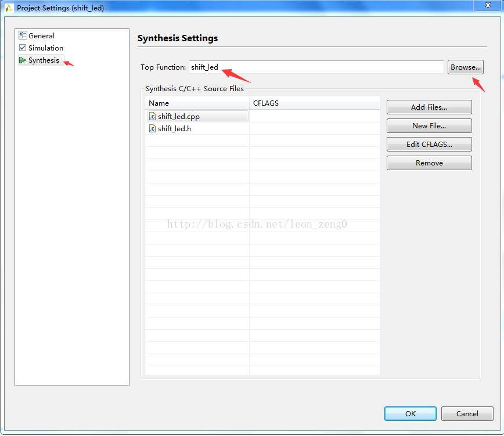The image size is (504, 436).
Task: Close the Project Settings window
Action: [x=488, y=5]
